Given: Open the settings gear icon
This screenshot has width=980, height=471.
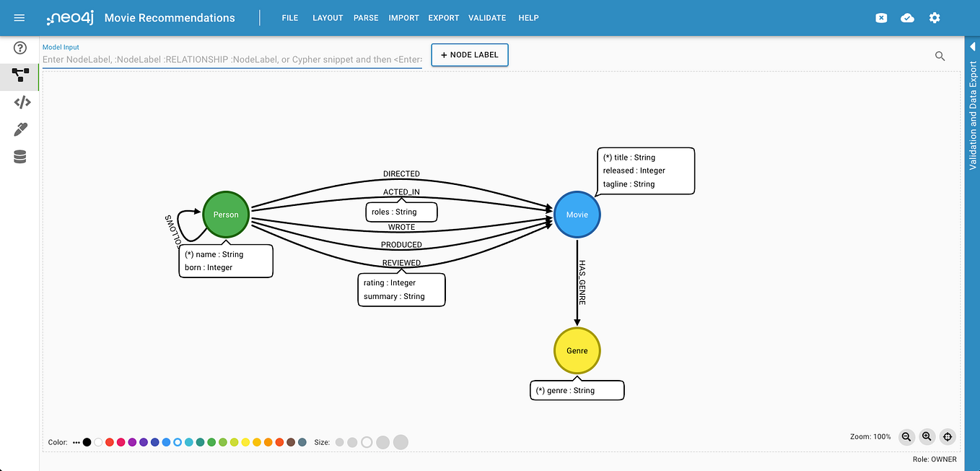Looking at the screenshot, I should coord(935,17).
